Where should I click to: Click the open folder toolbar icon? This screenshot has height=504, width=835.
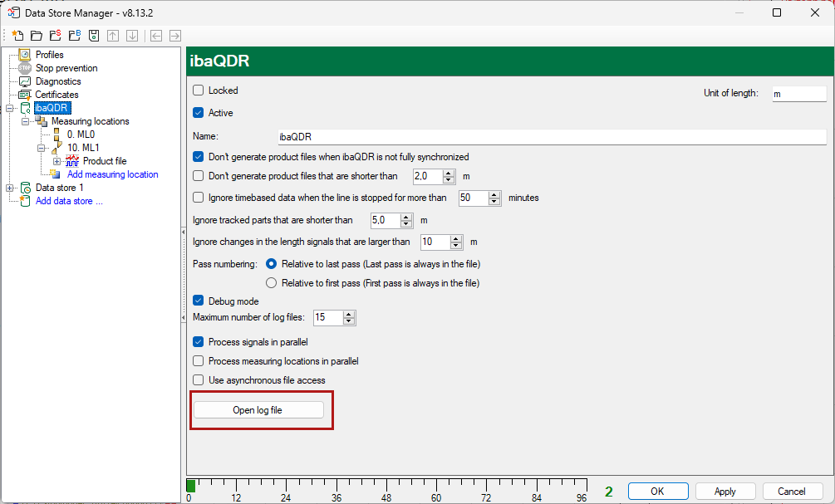click(x=37, y=36)
